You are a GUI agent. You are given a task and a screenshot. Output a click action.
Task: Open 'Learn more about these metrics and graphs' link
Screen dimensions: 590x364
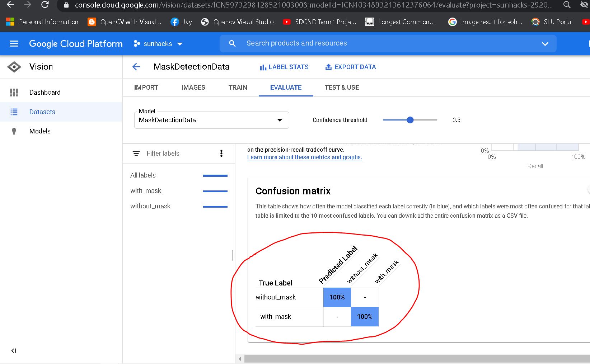[305, 157]
